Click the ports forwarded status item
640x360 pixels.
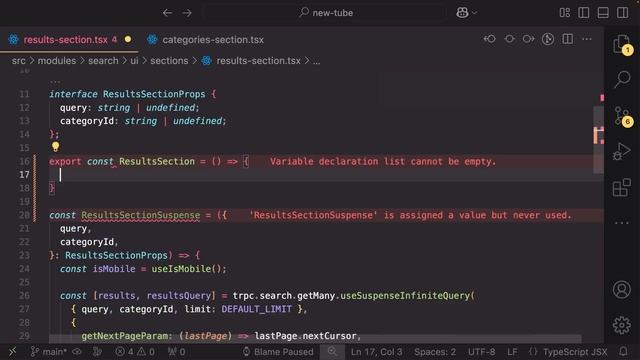(176, 351)
